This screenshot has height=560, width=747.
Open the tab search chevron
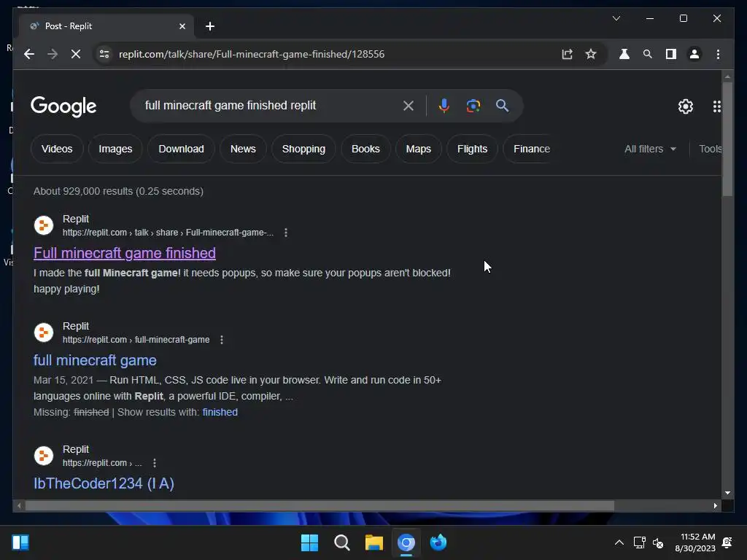616,18
